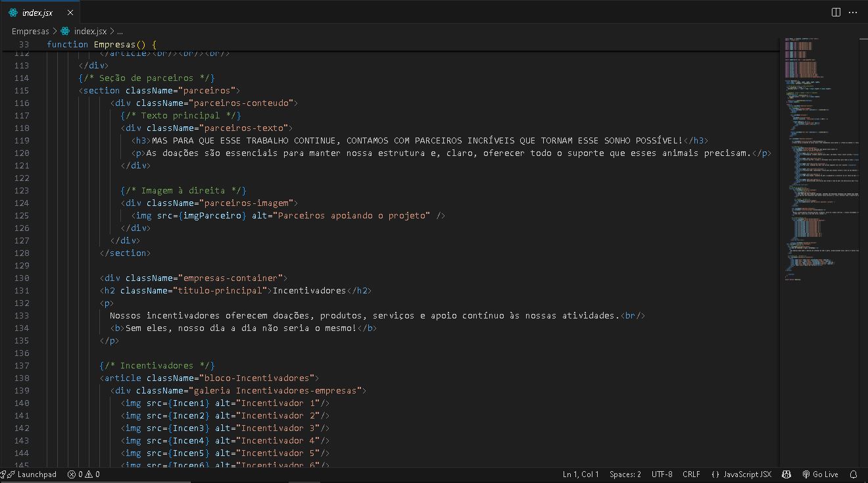This screenshot has width=868, height=483.
Task: Change file encoding via UTF-8
Action: [x=662, y=474]
